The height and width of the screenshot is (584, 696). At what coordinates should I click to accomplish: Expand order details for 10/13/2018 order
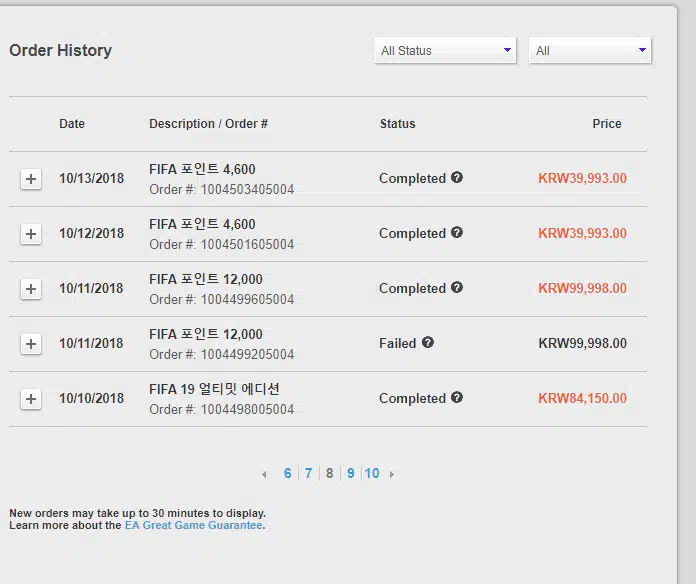(31, 179)
